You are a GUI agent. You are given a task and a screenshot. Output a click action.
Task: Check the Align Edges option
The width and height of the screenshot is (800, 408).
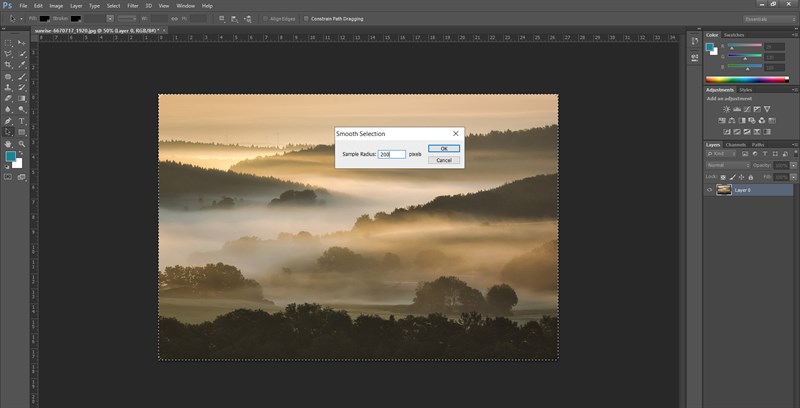pyautogui.click(x=266, y=18)
